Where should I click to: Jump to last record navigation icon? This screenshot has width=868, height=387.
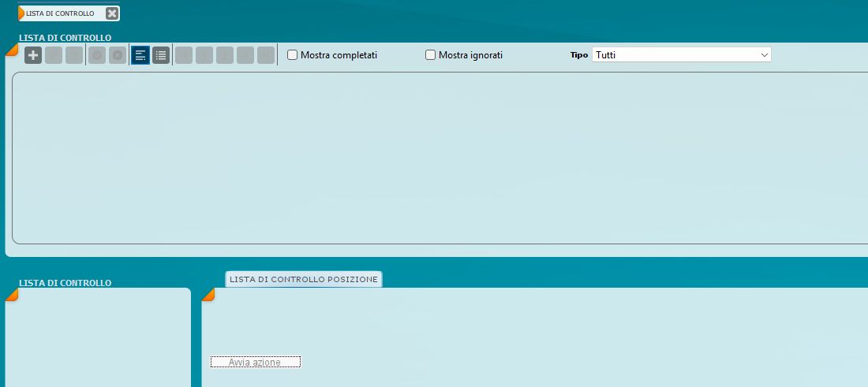266,55
